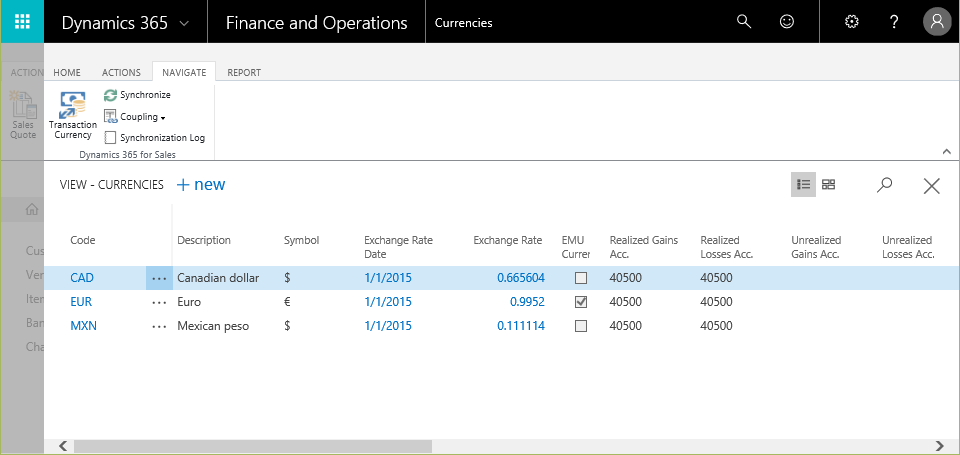
Task: Toggle EMU Currency checkbox for MXN
Action: [581, 326]
